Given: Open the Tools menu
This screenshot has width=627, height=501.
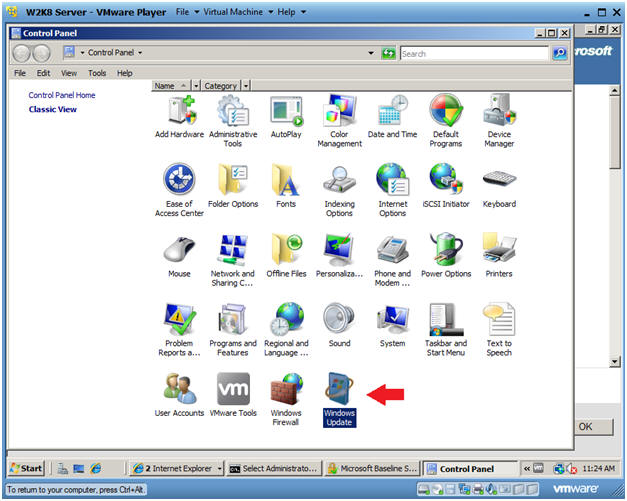Looking at the screenshot, I should coord(97,73).
